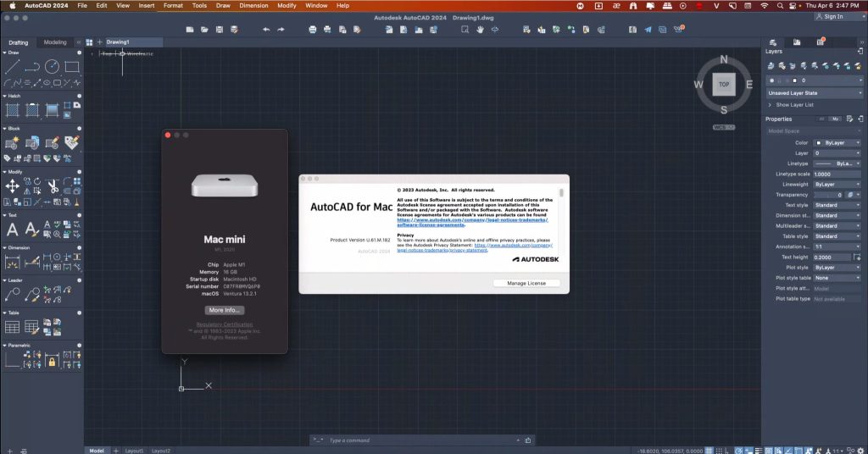
Task: Open the Unsaved Layer State dropdown
Action: coord(814,92)
